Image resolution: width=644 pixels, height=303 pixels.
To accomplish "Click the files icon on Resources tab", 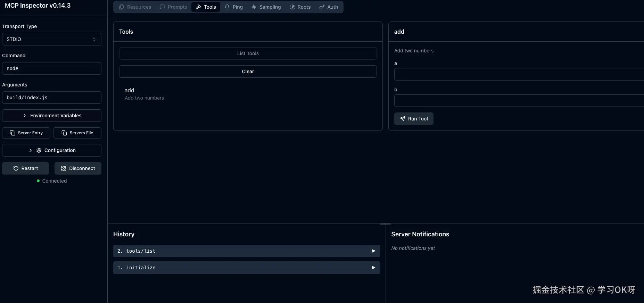I will point(122,7).
